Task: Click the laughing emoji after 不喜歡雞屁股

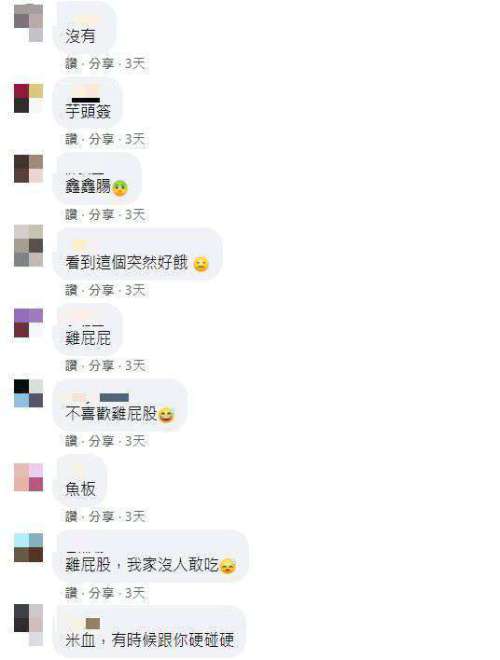Action: [x=166, y=415]
